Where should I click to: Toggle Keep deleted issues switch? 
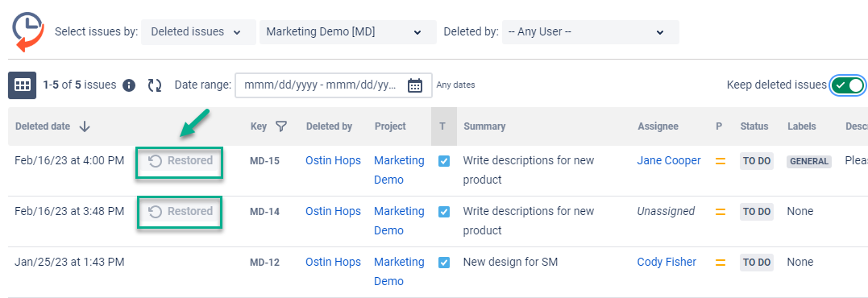[x=847, y=85]
